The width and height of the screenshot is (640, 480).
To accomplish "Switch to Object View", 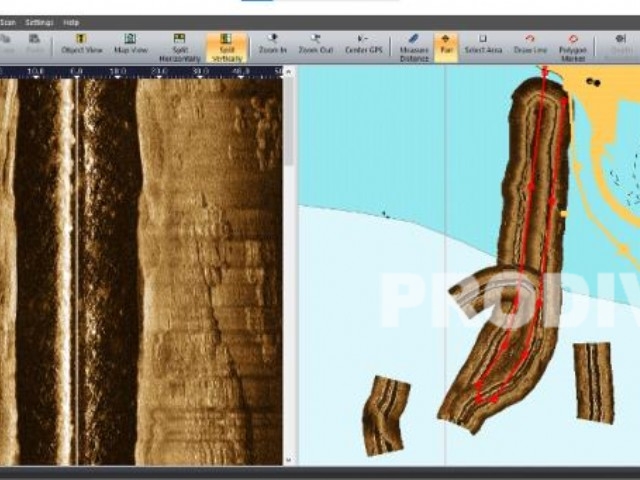I will coord(80,46).
